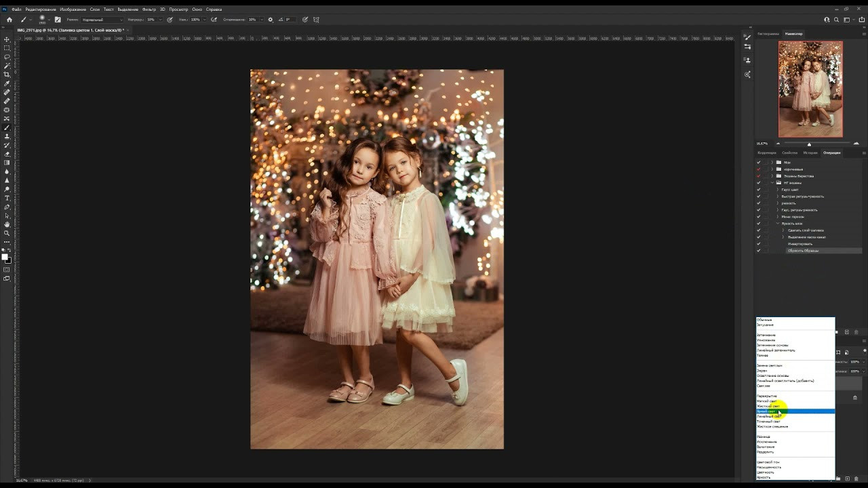Collapse the 'Яркость маск' action
The image size is (868, 488).
778,224
